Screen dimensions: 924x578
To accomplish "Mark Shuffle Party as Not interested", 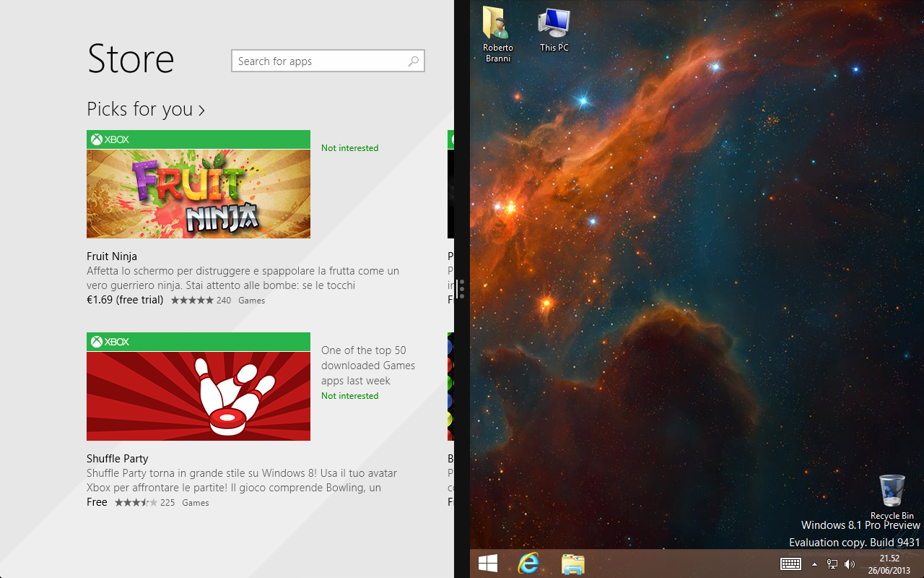I will point(349,396).
